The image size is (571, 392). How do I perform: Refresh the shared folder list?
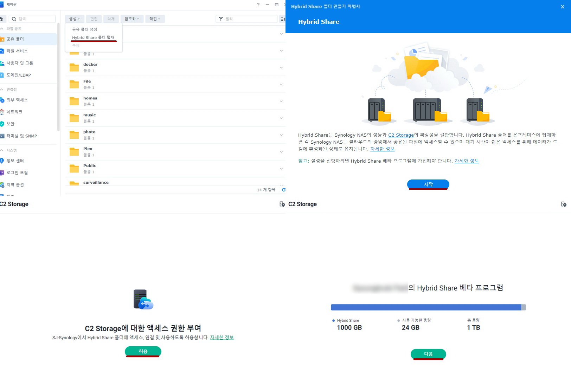coord(283,190)
